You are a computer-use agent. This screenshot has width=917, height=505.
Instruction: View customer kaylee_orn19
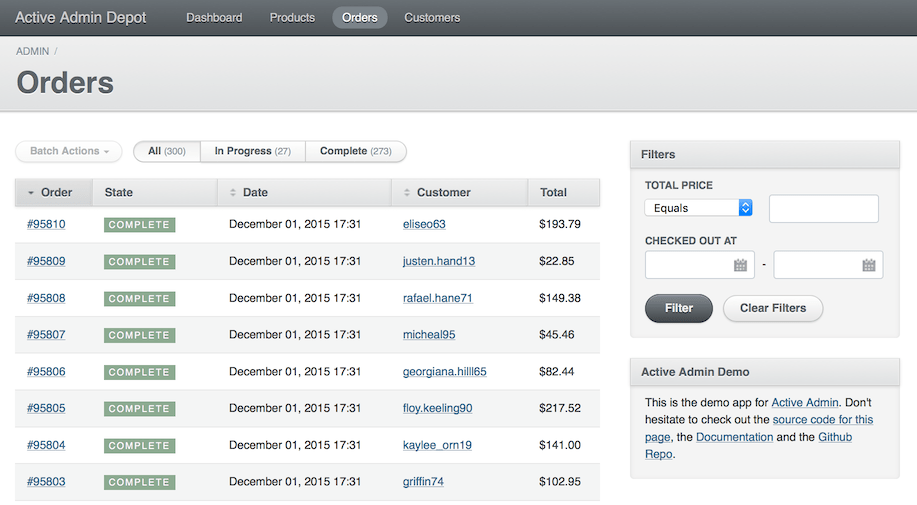[x=437, y=445]
